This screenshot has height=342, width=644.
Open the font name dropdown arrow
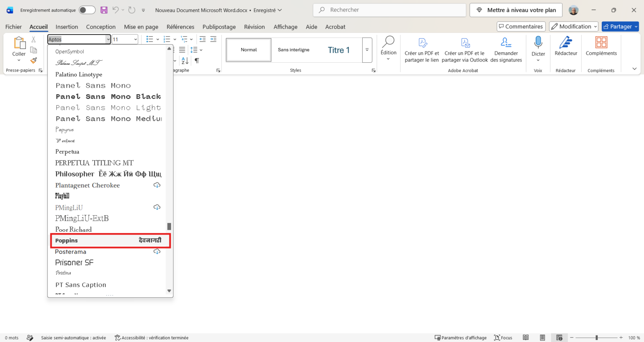click(x=108, y=39)
